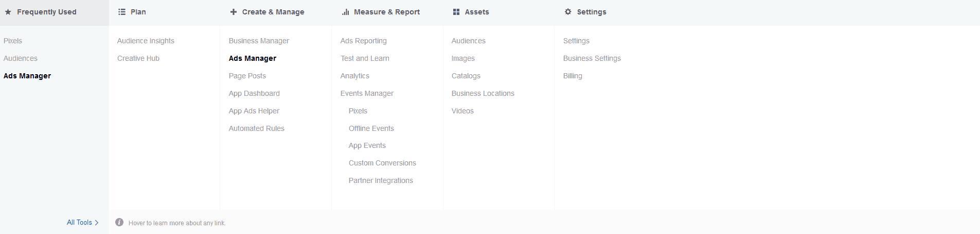Open Events Manager
This screenshot has width=980, height=234.
coord(367,93)
